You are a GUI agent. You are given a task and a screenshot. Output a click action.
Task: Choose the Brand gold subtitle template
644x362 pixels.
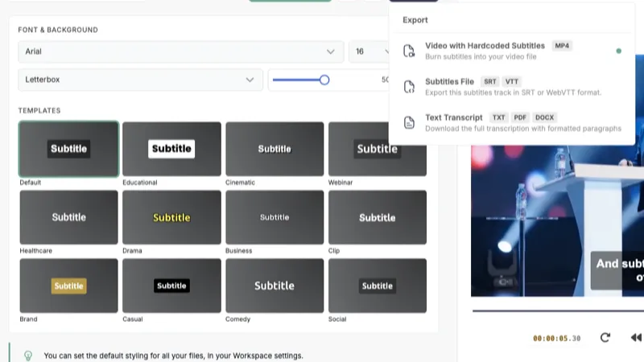click(69, 286)
